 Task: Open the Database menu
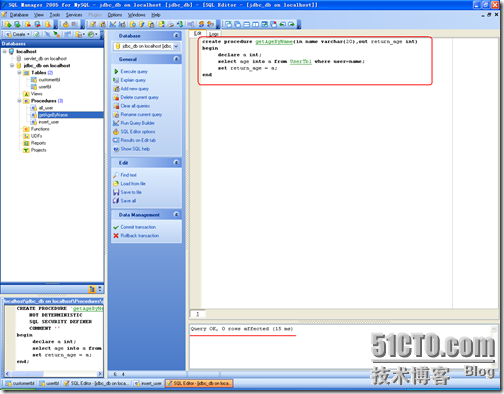pos(19,15)
